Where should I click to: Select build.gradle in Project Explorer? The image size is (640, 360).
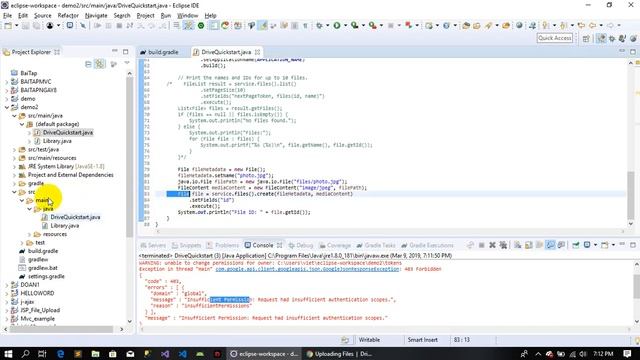point(42,251)
